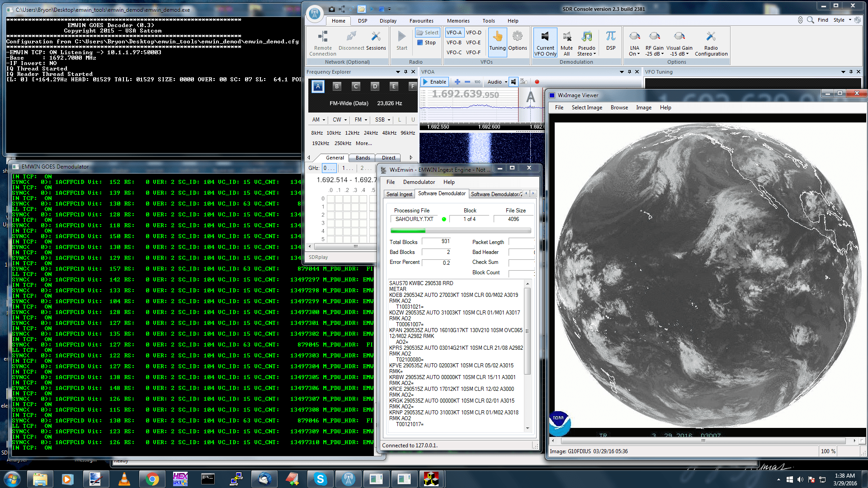Click the WxImage Viewer horizontal scrollbar
Screen dimensions: 868x488
click(703, 441)
